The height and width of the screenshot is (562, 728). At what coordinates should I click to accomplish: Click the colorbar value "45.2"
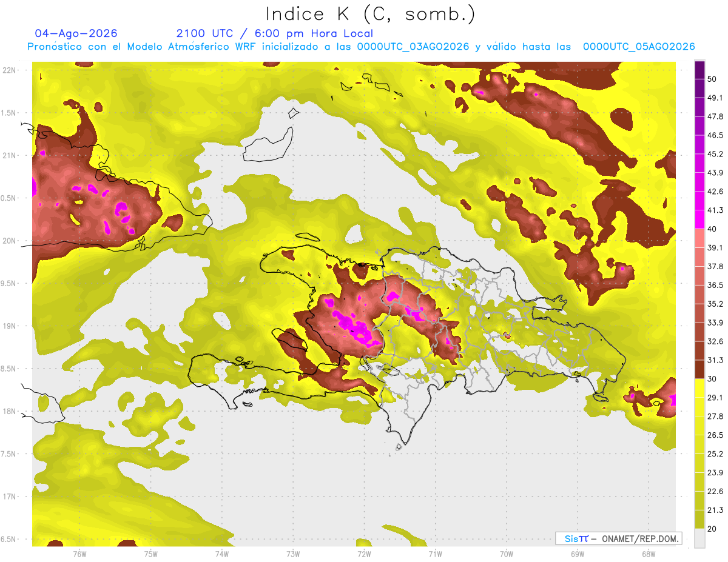pyautogui.click(x=715, y=154)
